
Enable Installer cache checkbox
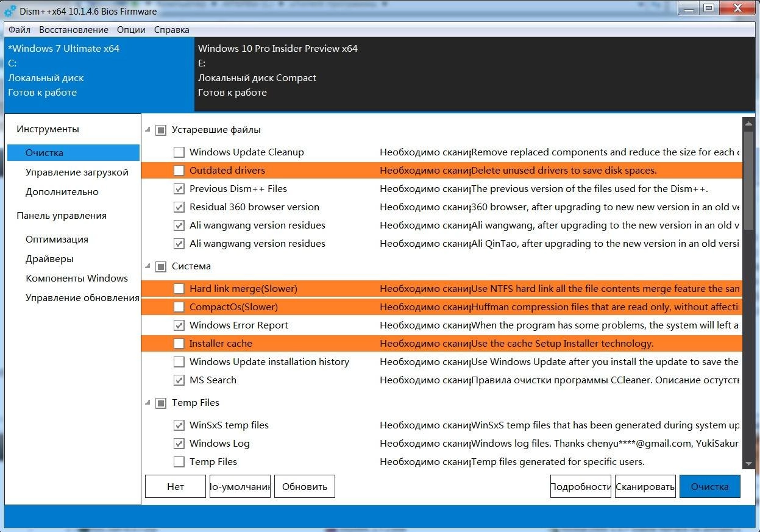click(179, 344)
